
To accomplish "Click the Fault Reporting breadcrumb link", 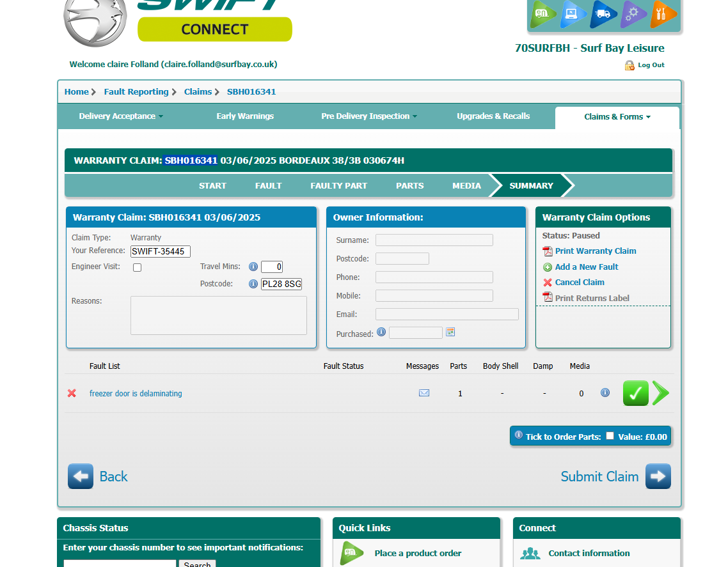I will (136, 92).
